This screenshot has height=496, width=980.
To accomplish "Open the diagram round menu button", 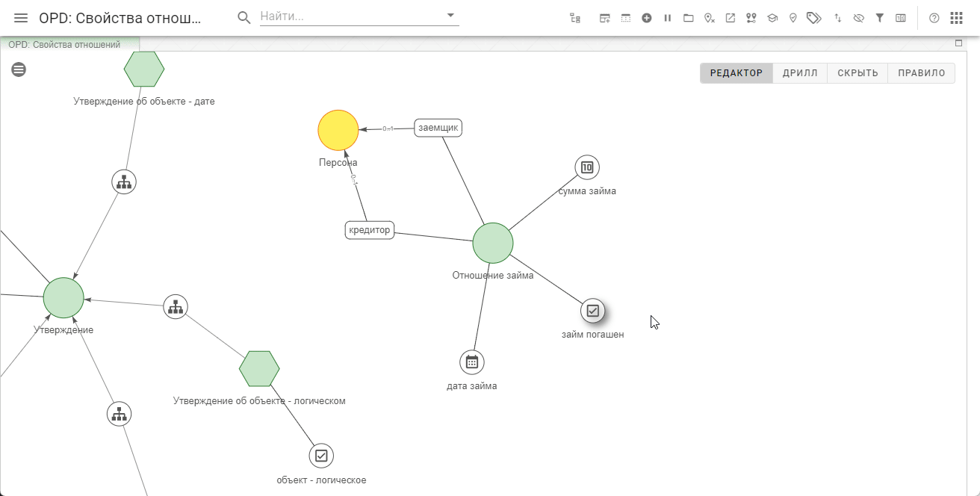I will coord(19,69).
